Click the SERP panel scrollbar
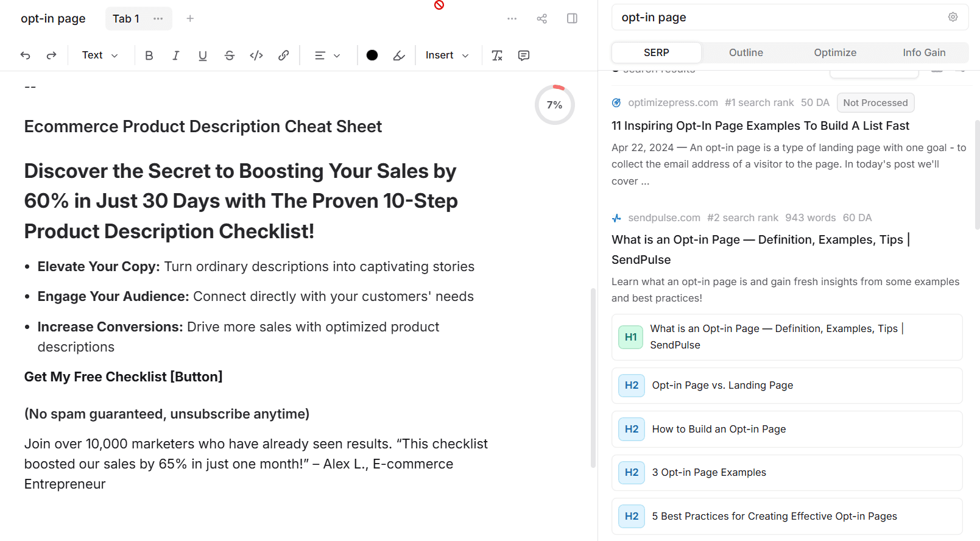Screen dimensions: 980x541 point(977,174)
